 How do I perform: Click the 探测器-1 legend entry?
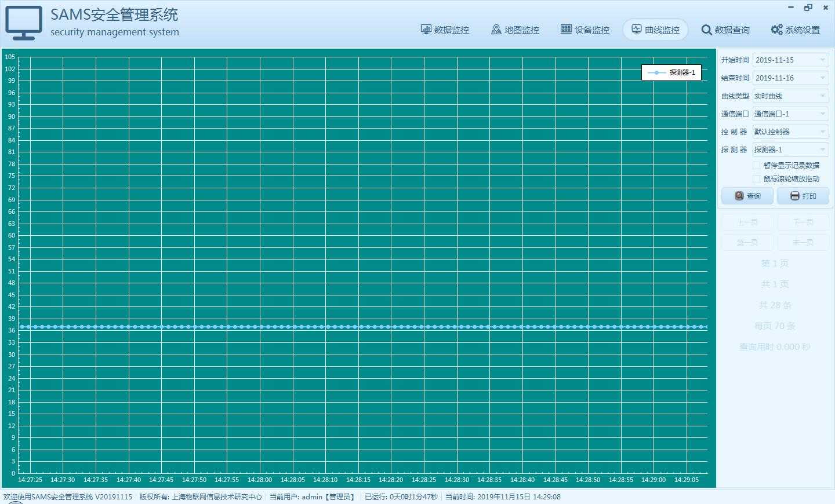(x=671, y=72)
